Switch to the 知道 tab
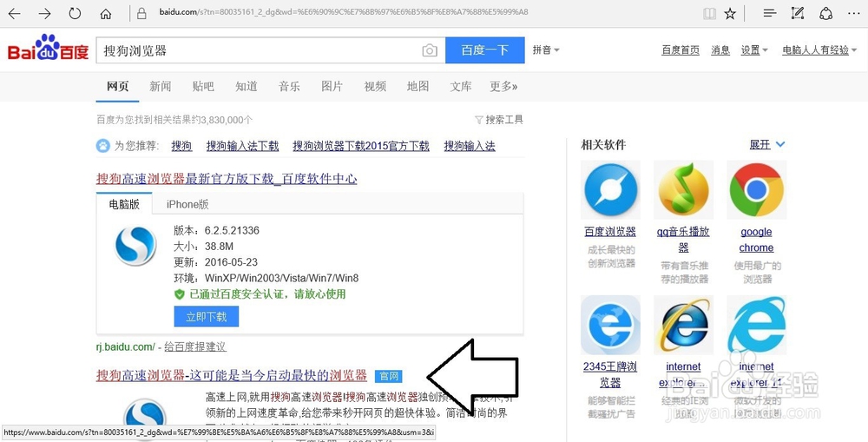The image size is (868, 442). pyautogui.click(x=247, y=86)
